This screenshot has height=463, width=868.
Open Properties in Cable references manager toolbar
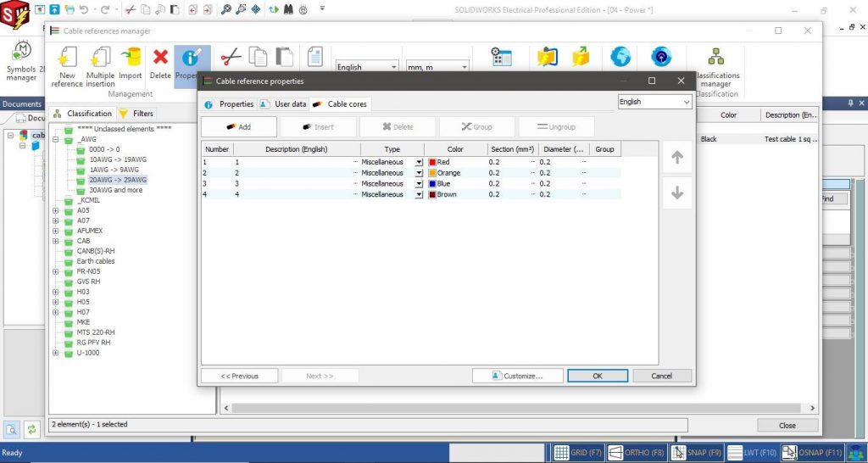[x=192, y=66]
